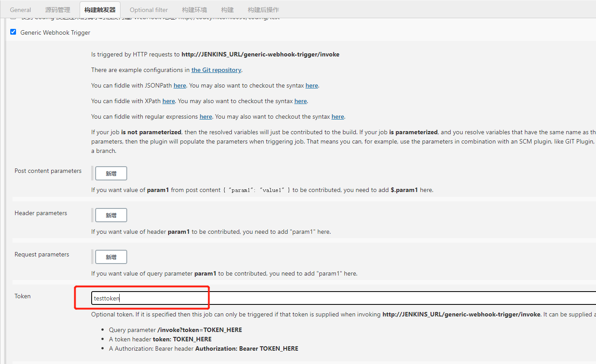Click 新增 under Header parameters
This screenshot has height=364, width=596.
111,215
